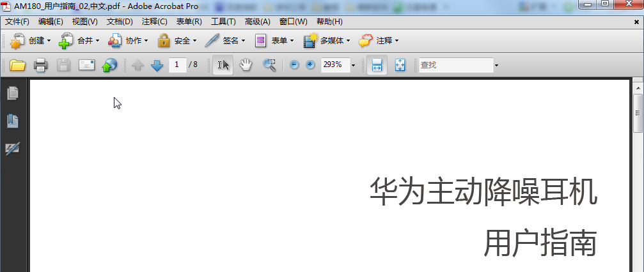Click the vertical scrollbar thumb
644x272 pixels.
pyautogui.click(x=638, y=113)
